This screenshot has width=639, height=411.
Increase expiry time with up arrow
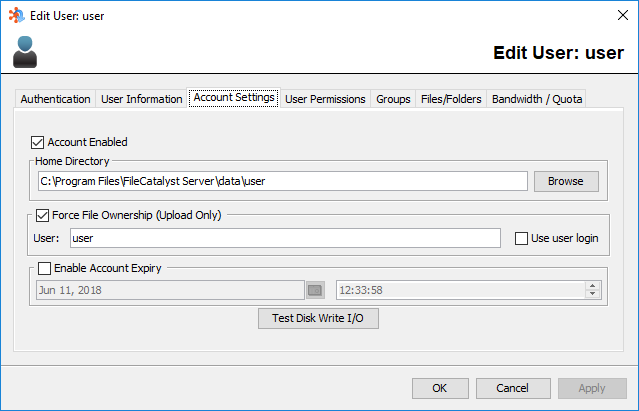(593, 286)
